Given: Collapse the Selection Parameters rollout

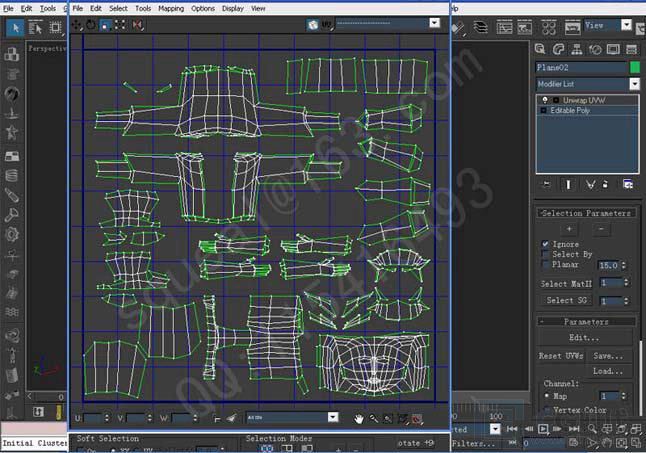Looking at the screenshot, I should (x=586, y=213).
